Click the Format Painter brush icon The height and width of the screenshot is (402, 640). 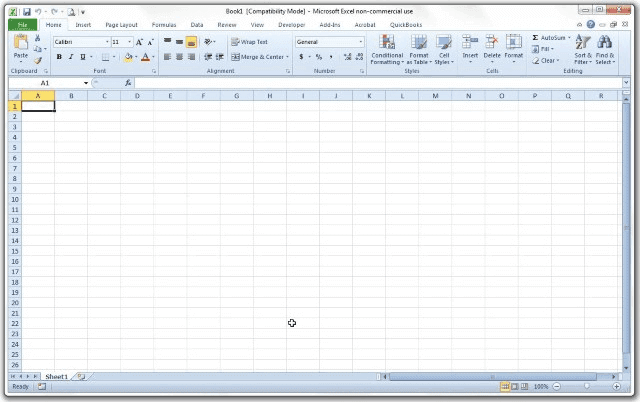[38, 61]
